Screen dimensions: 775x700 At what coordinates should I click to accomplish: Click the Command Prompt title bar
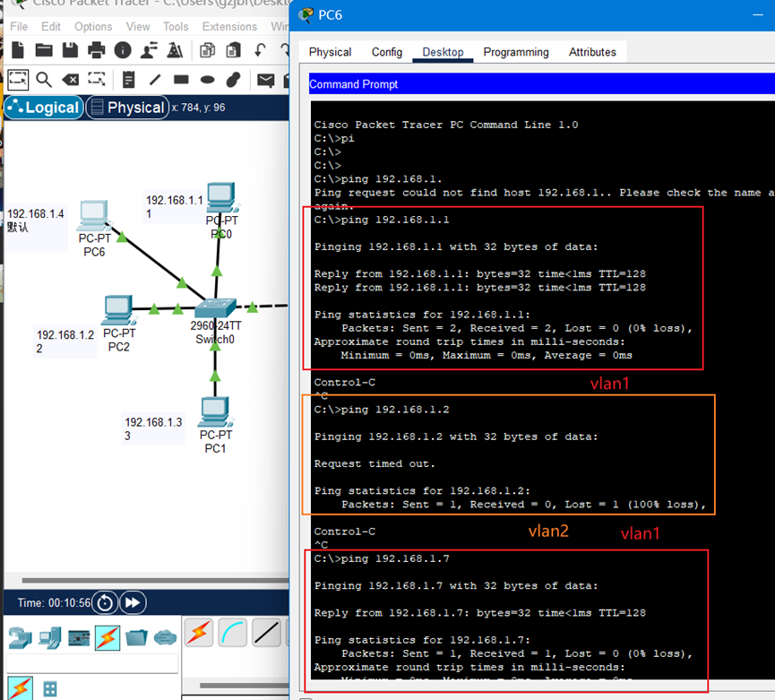tap(542, 84)
